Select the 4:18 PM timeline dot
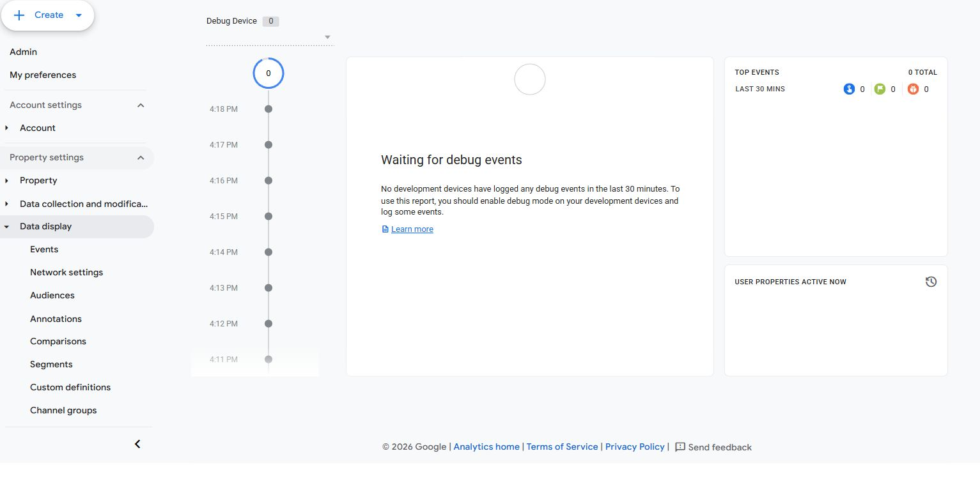Viewport: 980px width, 497px height. [268, 109]
